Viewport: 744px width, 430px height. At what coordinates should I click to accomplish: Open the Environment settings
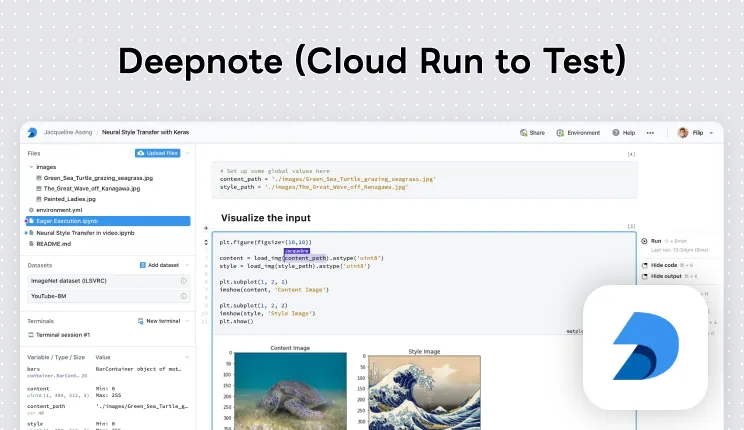[578, 133]
